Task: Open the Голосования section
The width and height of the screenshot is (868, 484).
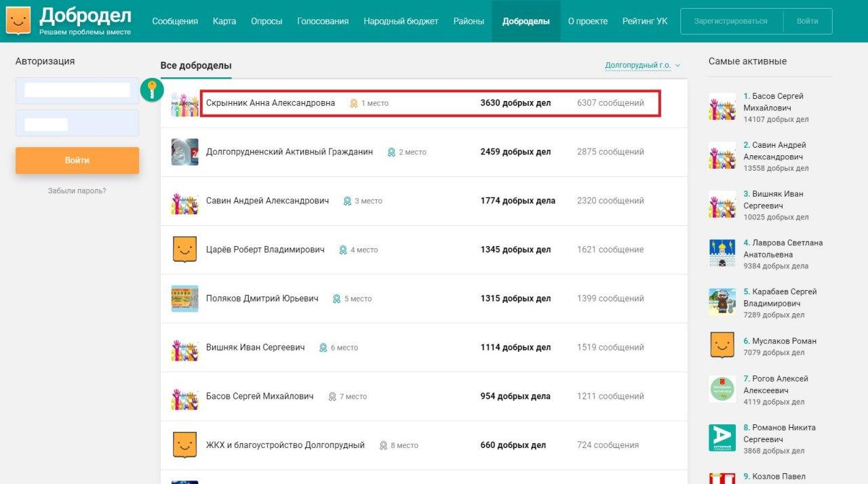Action: [x=323, y=21]
